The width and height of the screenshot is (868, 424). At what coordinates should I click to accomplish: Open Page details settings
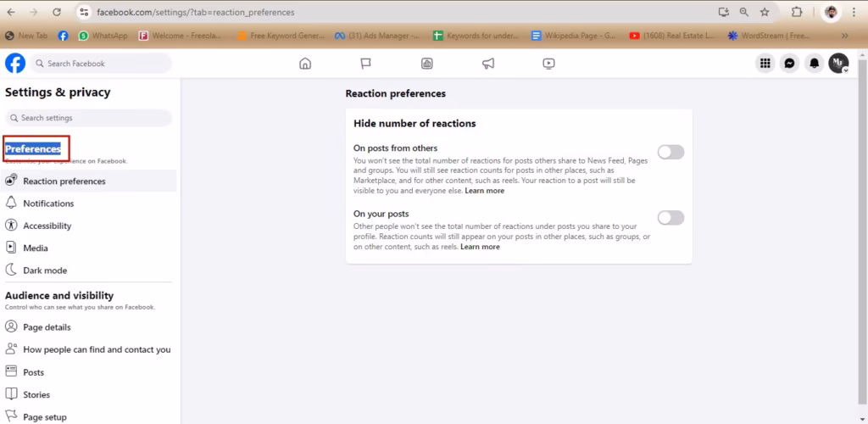click(x=88, y=327)
